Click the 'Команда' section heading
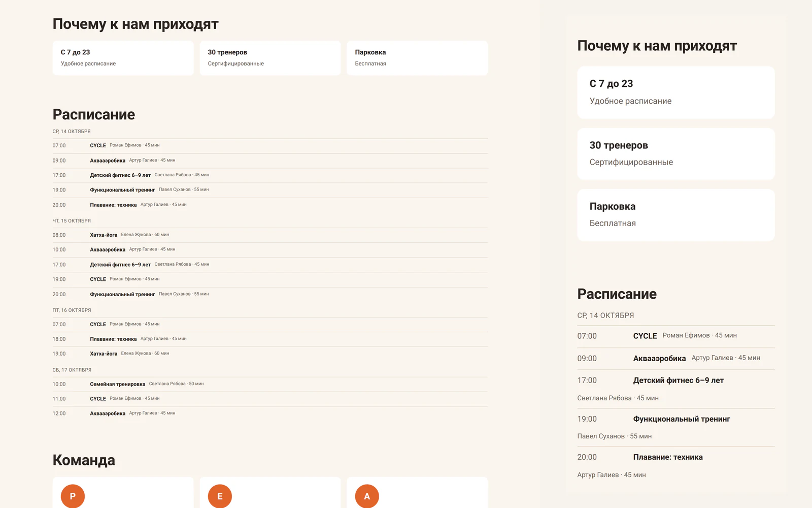This screenshot has width=812, height=508. [x=84, y=460]
